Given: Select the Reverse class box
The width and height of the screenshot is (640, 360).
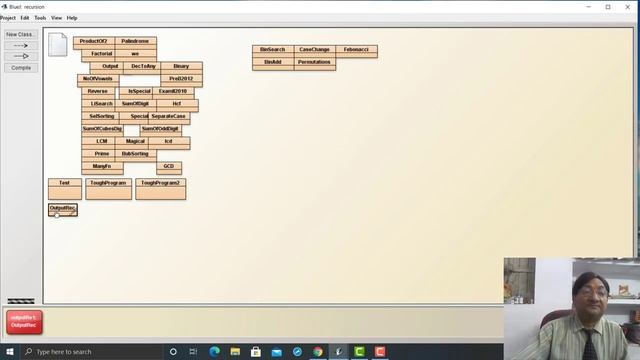Looking at the screenshot, I should 98,93.
